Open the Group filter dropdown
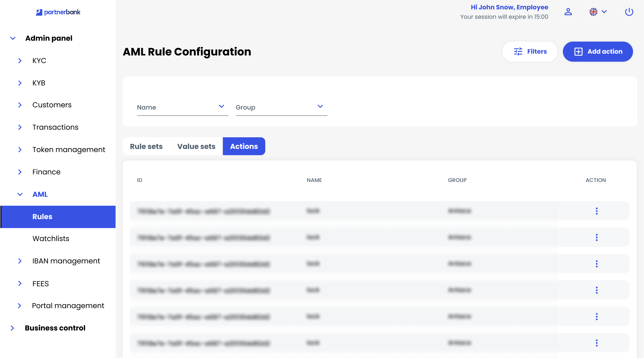This screenshot has height=358, width=644. coord(281,107)
